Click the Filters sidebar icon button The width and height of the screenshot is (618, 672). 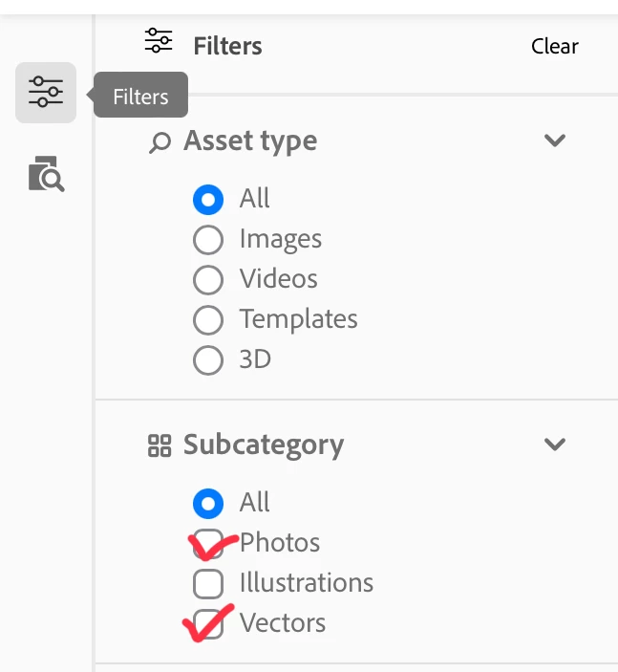tap(45, 93)
